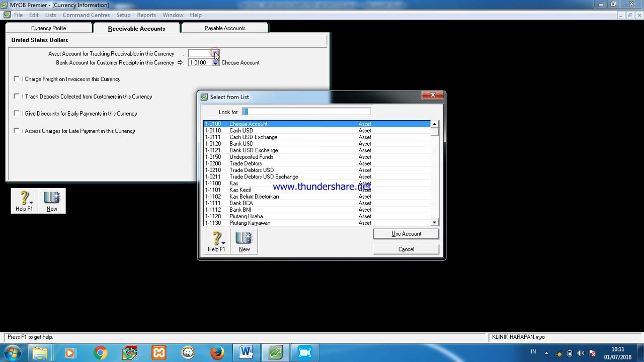Open File Explorer from taskbar
The image size is (644, 362).
pos(40,353)
